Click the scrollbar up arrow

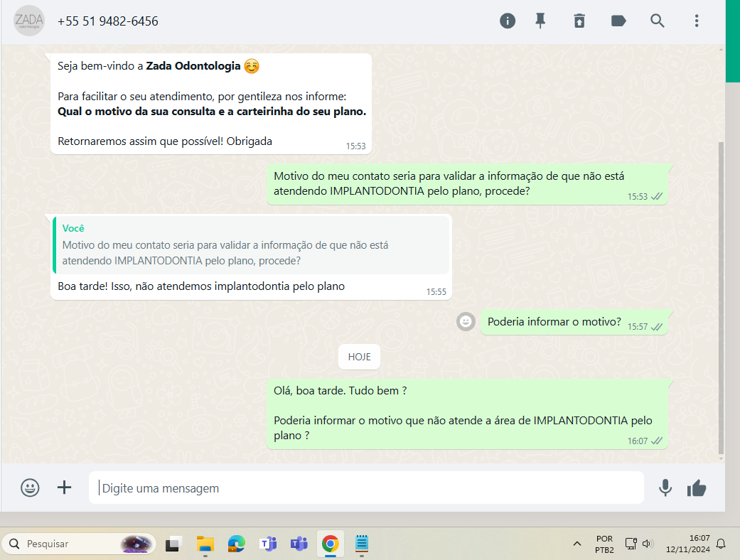pos(721,49)
